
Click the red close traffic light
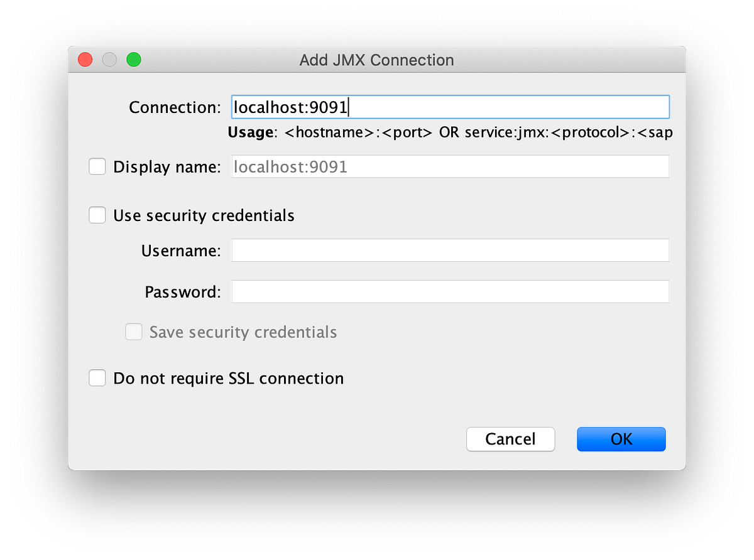[85, 59]
